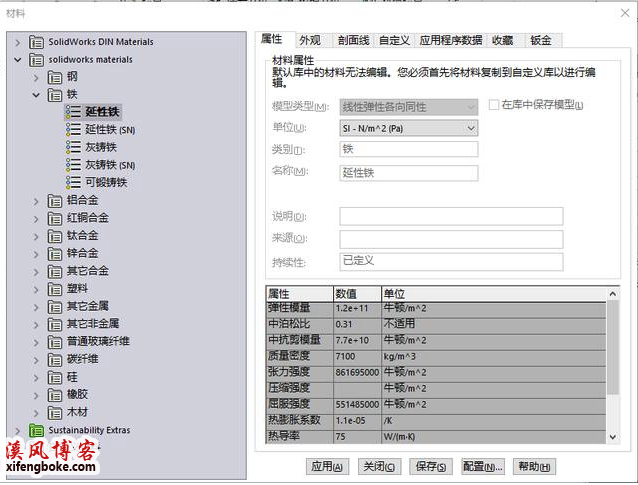Screen dimensions: 638x485
Task: Click the 铁 folder icon
Action: [x=55, y=94]
